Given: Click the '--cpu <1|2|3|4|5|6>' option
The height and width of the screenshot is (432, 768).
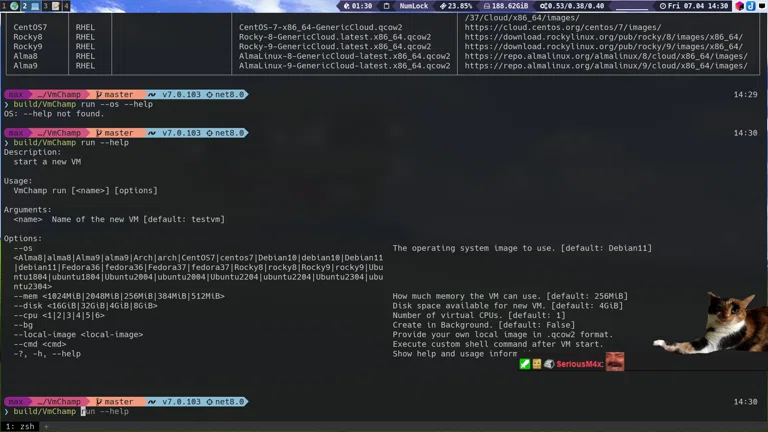Looking at the screenshot, I should coord(59,315).
